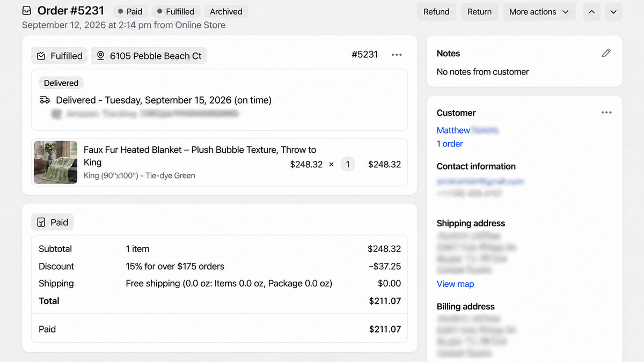
Task: Open the Customer card three-dot menu
Action: pos(606,113)
